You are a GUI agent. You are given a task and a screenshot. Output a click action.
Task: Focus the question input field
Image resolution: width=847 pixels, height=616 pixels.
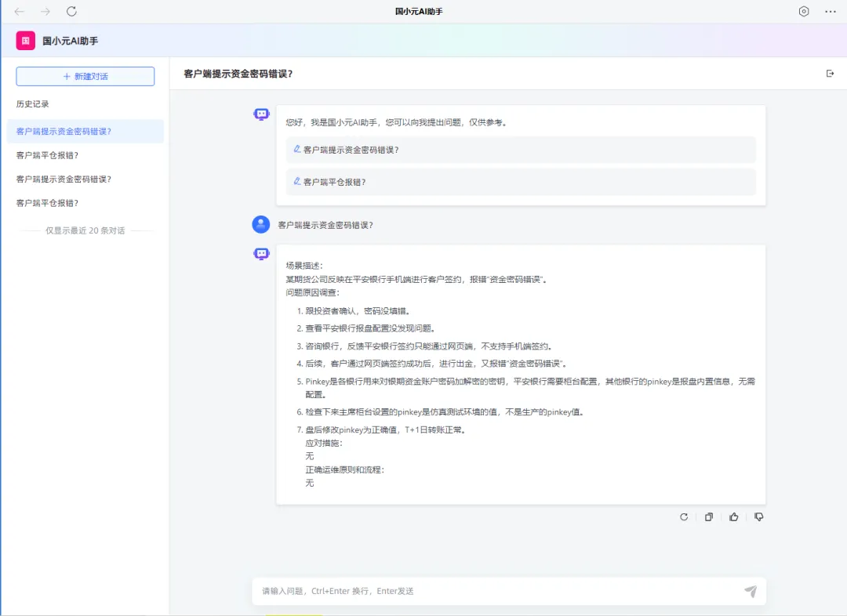494,592
